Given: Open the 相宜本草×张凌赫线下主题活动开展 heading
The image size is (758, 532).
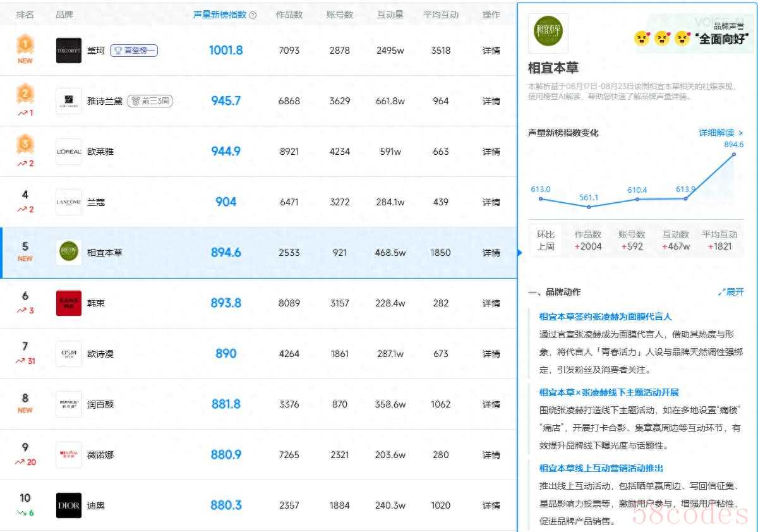Looking at the screenshot, I should (609, 392).
